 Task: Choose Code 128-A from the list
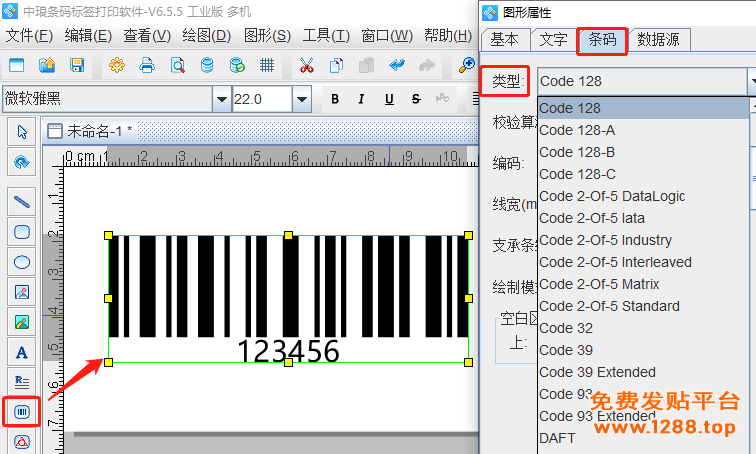coord(644,130)
